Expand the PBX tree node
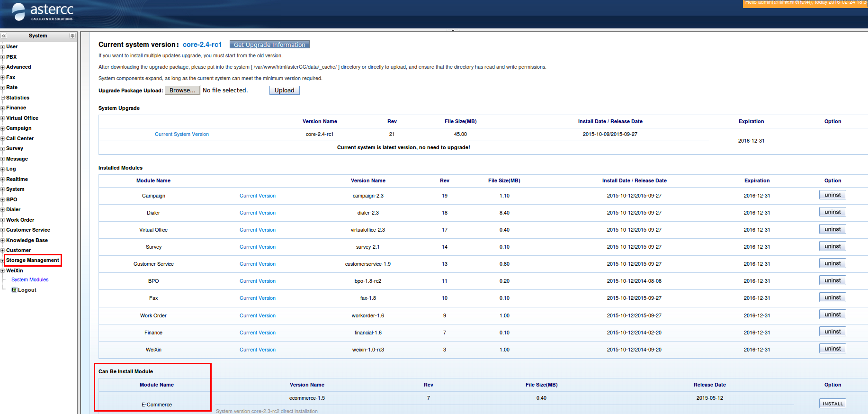The width and height of the screenshot is (868, 414). tap(2, 57)
